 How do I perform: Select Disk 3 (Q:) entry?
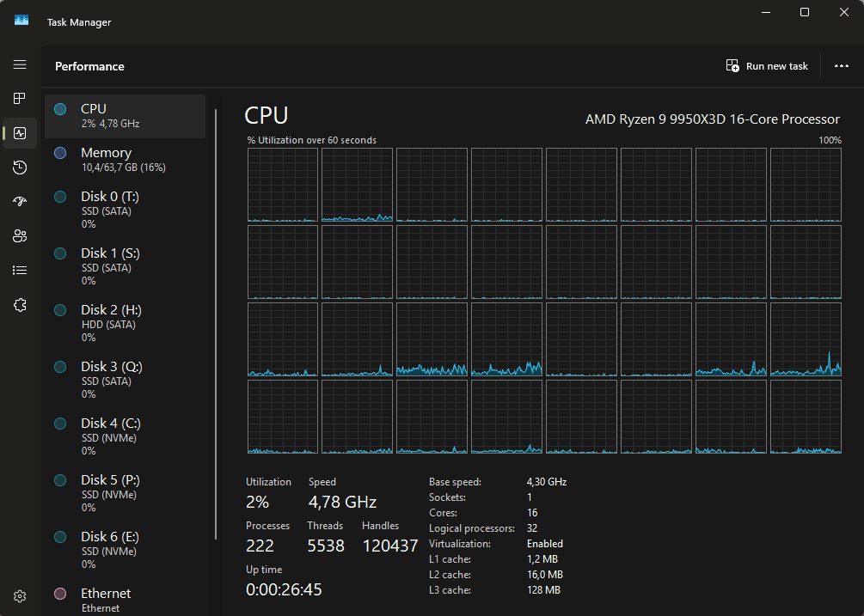tap(125, 381)
